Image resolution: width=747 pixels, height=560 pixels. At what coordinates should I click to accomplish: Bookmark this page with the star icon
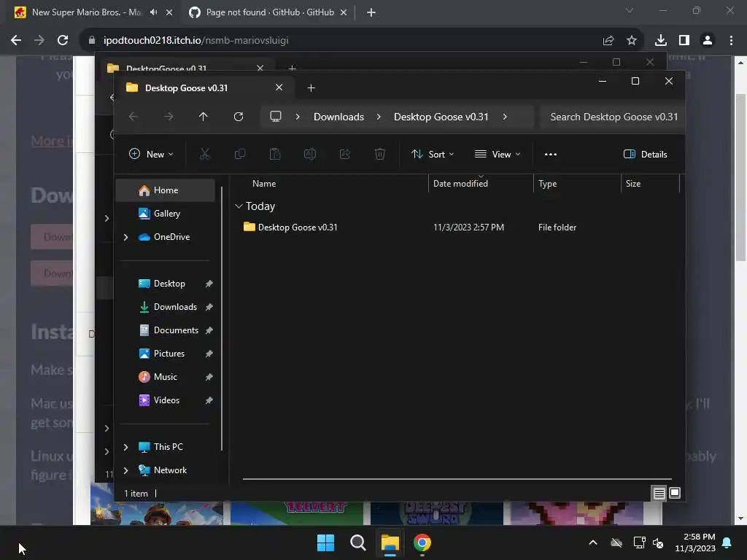tap(632, 41)
